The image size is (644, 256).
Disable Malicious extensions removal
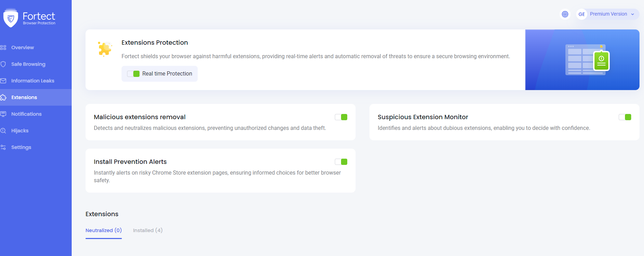coord(341,117)
